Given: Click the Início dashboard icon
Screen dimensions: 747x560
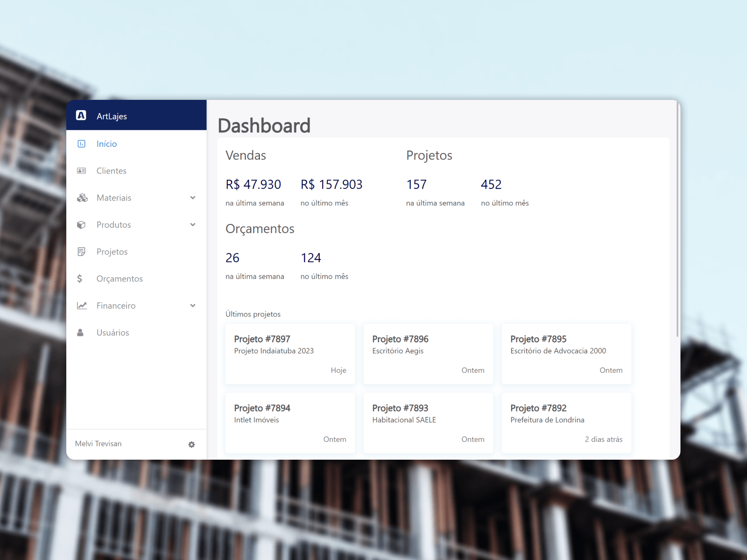Looking at the screenshot, I should [81, 144].
